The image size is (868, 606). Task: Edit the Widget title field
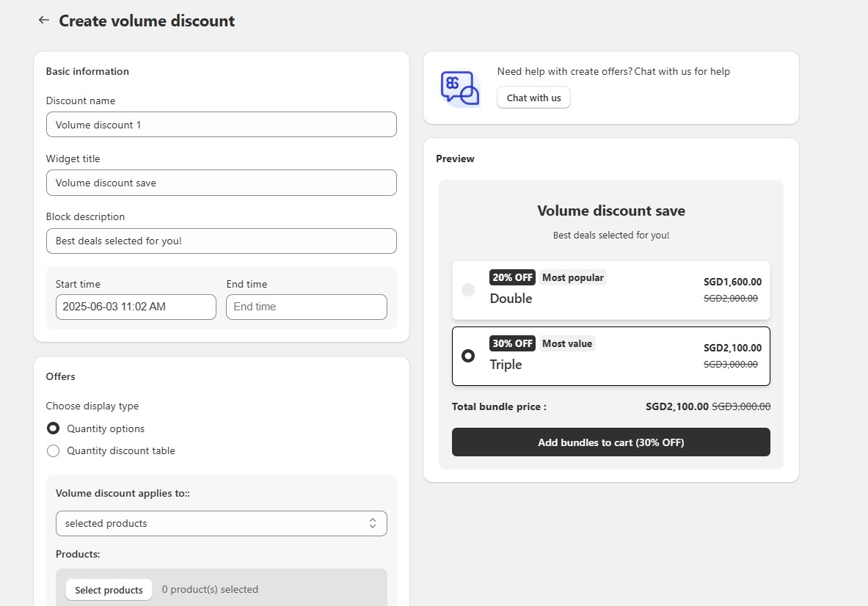[x=222, y=183]
